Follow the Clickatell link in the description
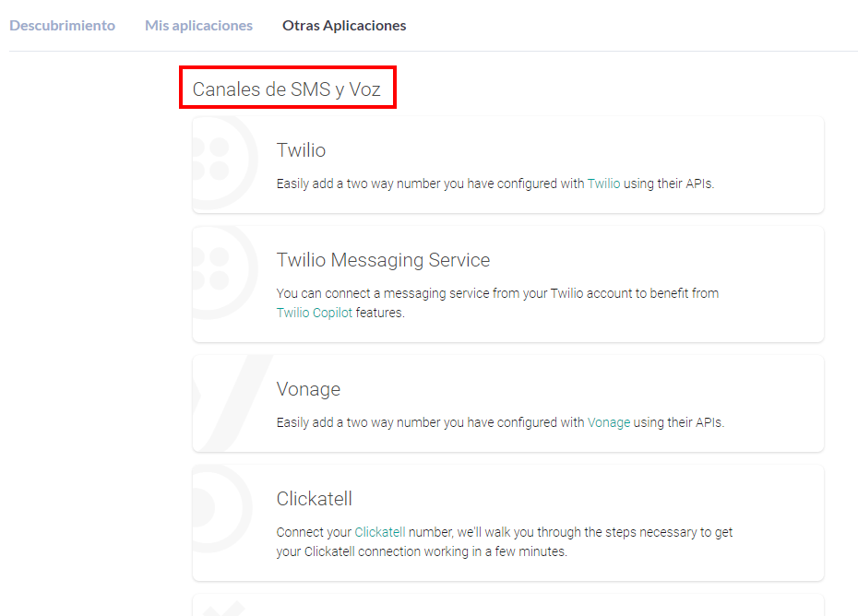Screen dimensions: 858x616 coord(380,532)
